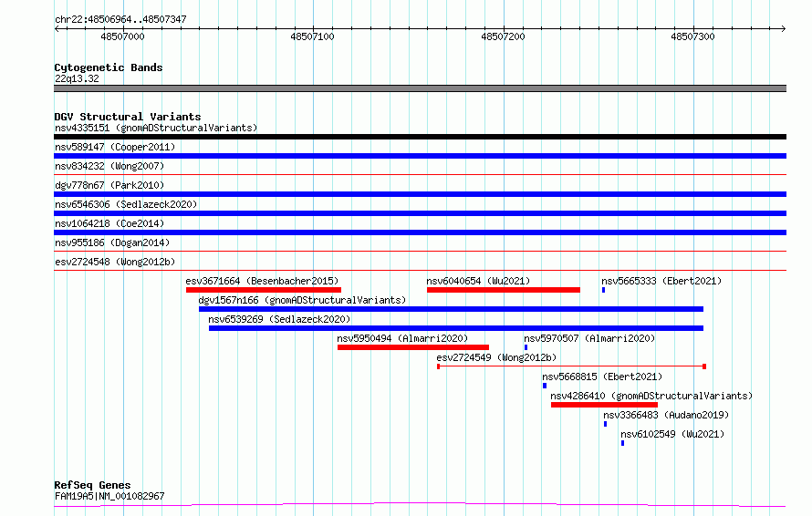
Task: Select the red esv3671664 variant bar
Action: [264, 290]
